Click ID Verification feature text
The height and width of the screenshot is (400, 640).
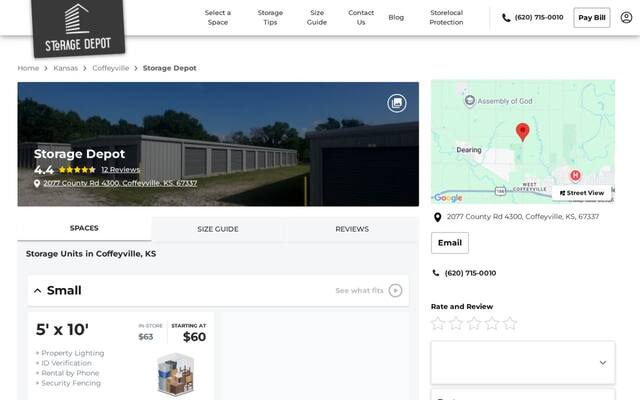66,363
